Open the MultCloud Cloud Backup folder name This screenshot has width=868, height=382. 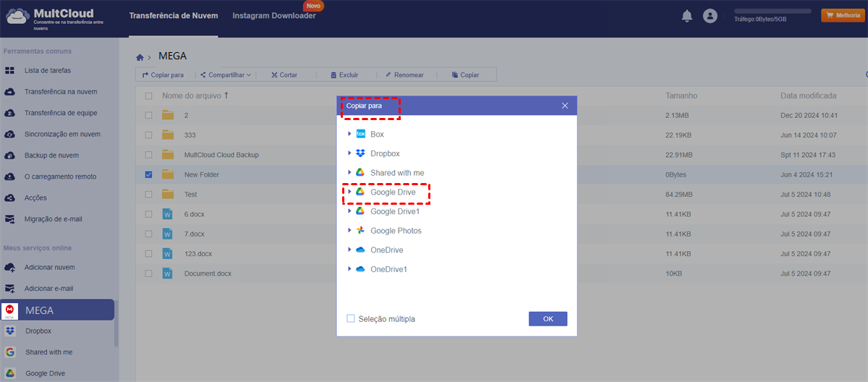(221, 155)
